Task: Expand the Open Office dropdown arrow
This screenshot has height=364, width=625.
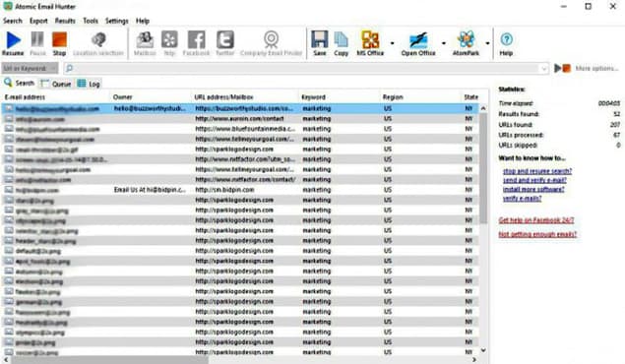Action: click(444, 43)
